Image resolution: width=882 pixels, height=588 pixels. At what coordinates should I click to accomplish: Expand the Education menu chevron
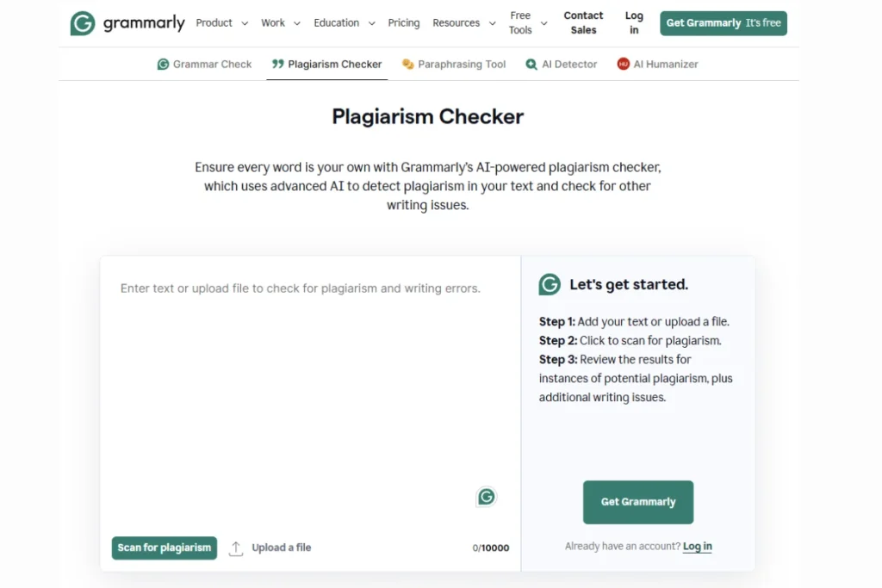click(371, 23)
